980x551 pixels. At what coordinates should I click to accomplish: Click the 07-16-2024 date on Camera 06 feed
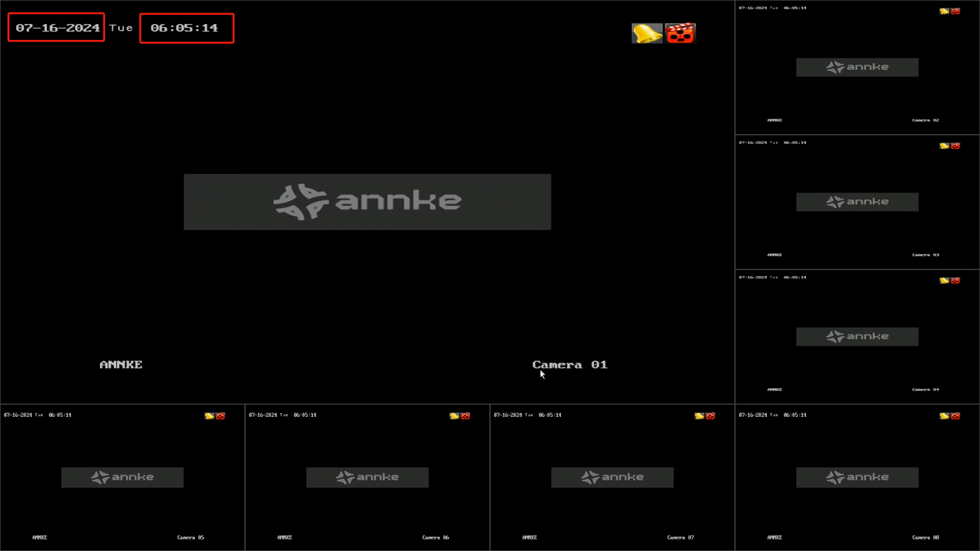(x=263, y=415)
